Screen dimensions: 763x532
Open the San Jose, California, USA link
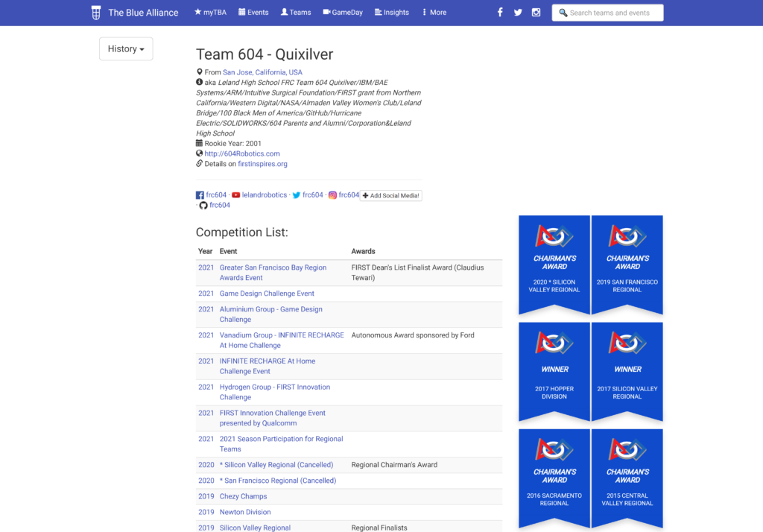(x=262, y=72)
